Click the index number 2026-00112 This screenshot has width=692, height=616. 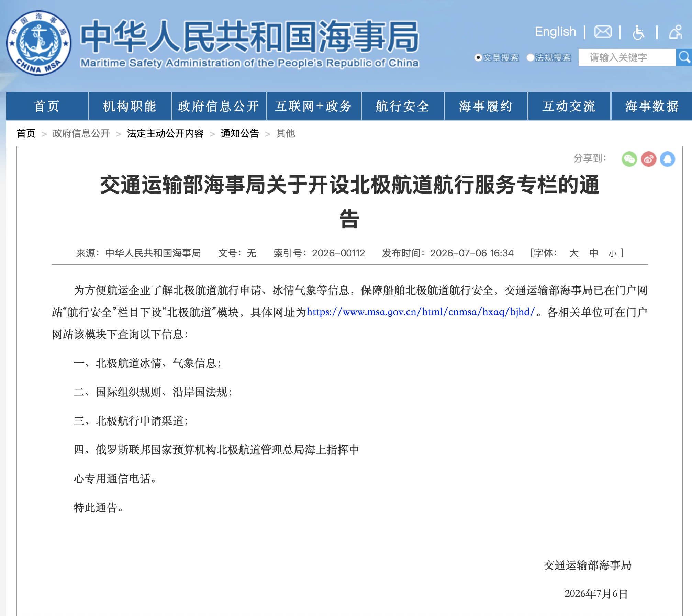[x=338, y=253]
